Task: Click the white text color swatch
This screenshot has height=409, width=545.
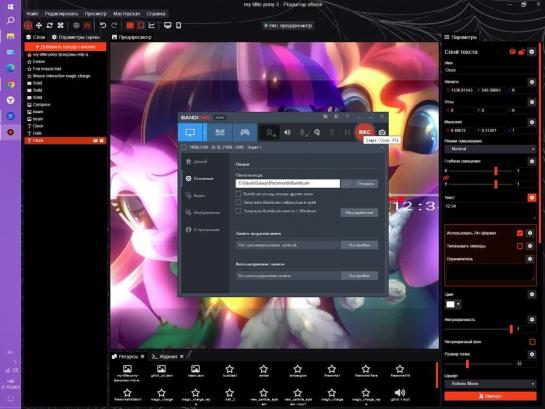Action: pyautogui.click(x=450, y=304)
